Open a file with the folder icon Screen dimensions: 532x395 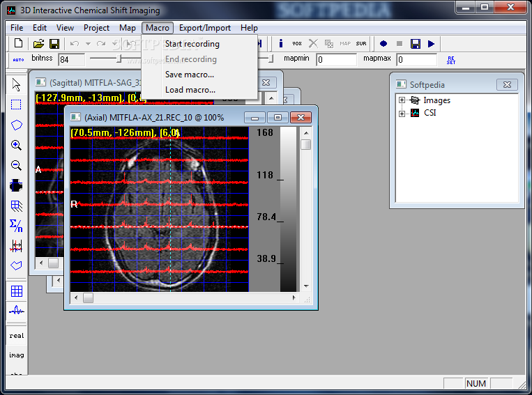[38, 43]
